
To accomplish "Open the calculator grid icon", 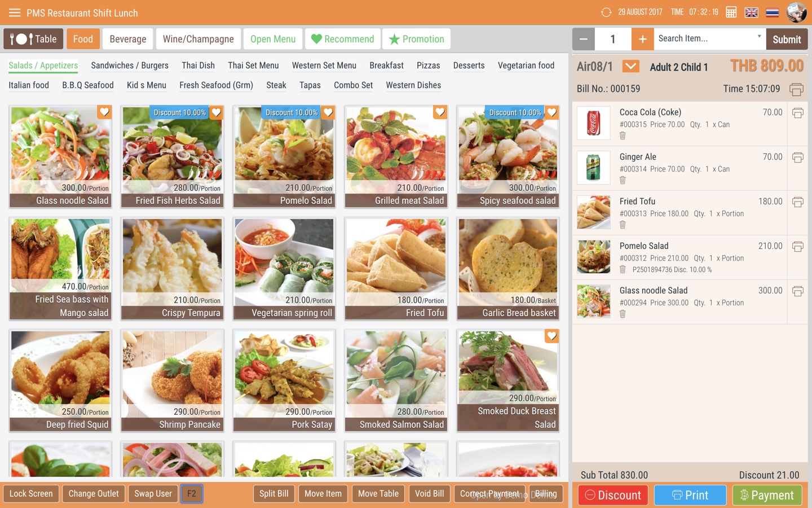I will 731,12.
